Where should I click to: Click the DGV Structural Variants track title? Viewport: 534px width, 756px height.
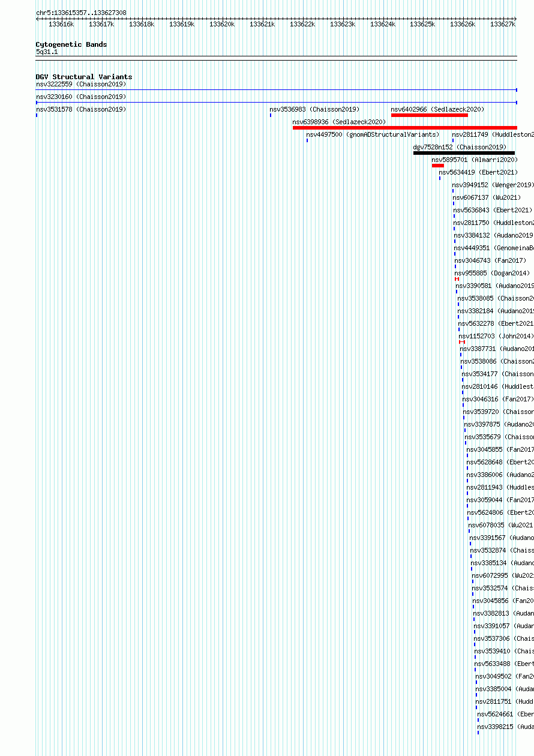[84, 77]
